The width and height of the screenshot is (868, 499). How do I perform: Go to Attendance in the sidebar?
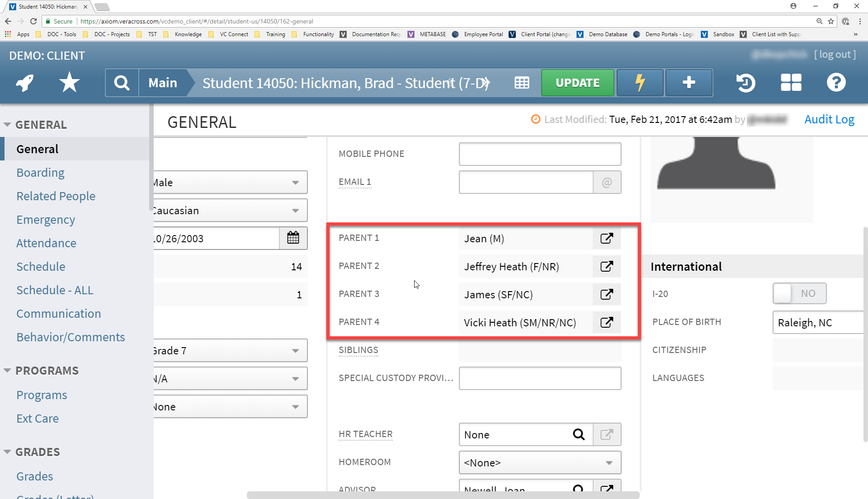click(47, 243)
